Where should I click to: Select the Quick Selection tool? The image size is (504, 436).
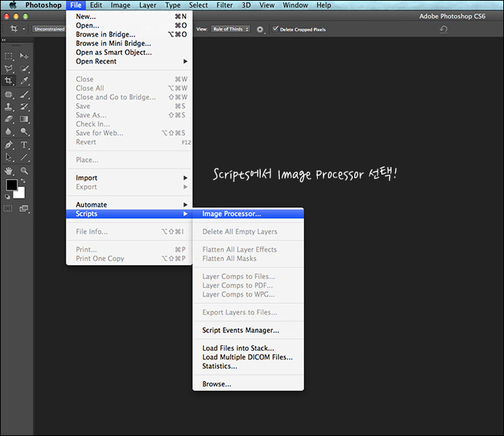point(24,69)
